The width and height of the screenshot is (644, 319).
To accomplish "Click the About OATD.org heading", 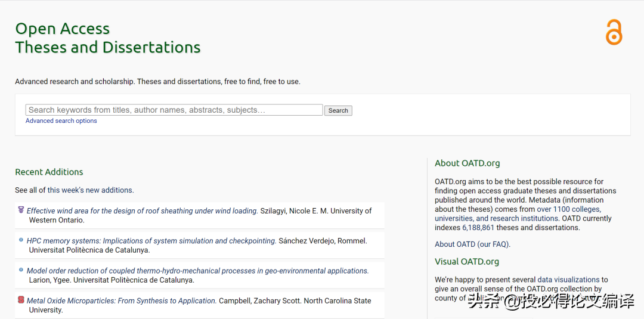I will point(467,163).
